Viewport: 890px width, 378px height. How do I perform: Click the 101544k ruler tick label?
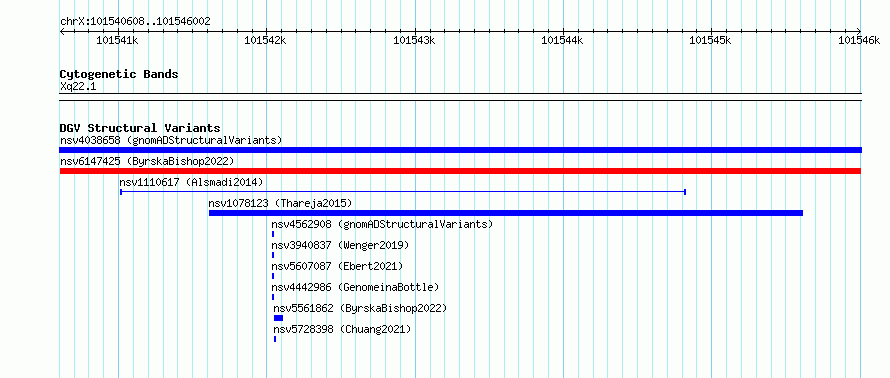click(x=562, y=40)
